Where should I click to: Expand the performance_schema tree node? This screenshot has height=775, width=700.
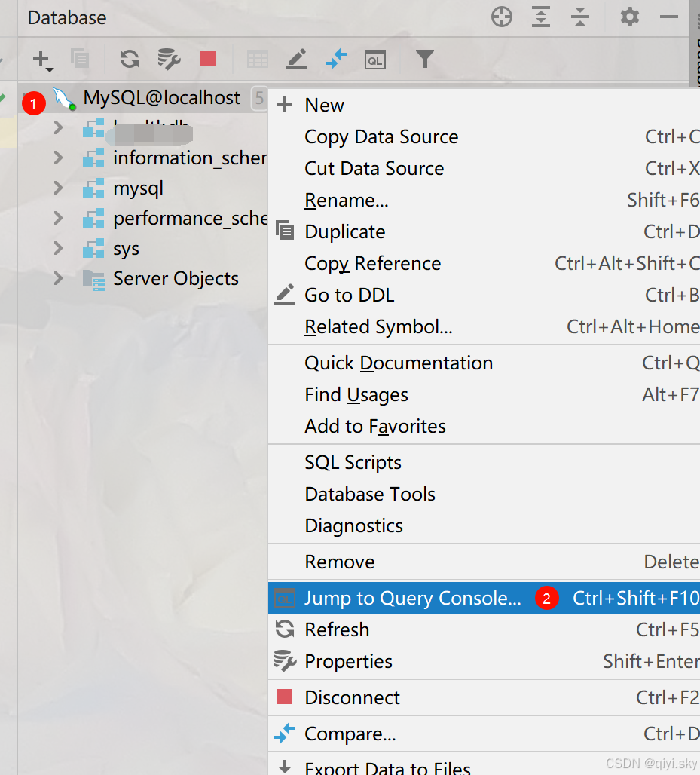point(59,218)
